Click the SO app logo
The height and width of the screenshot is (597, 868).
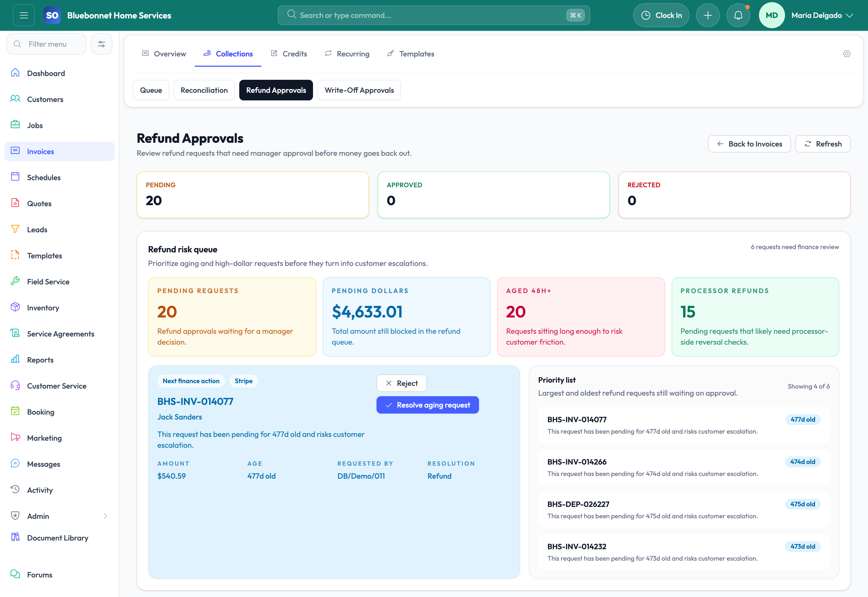[52, 15]
